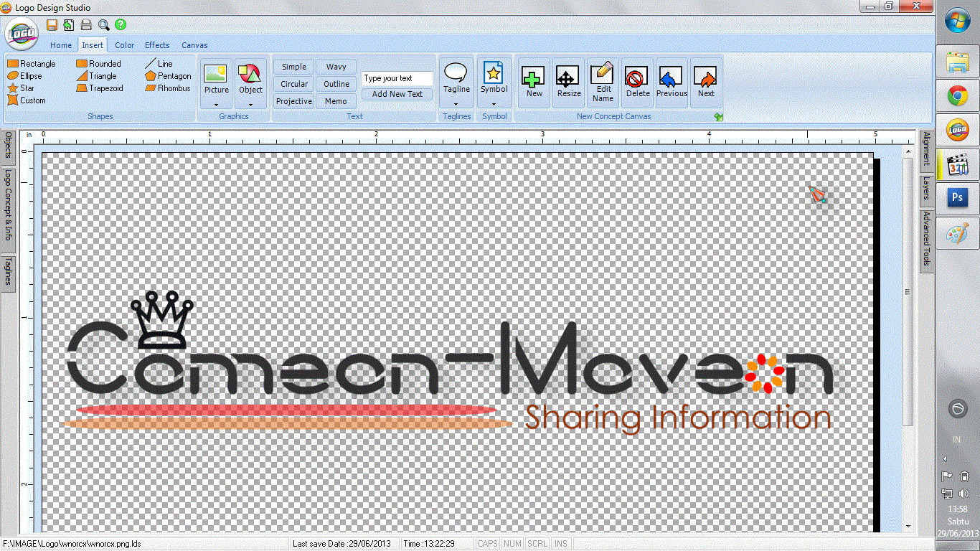
Task: Click the Save floppy disk icon
Action: (x=52, y=25)
